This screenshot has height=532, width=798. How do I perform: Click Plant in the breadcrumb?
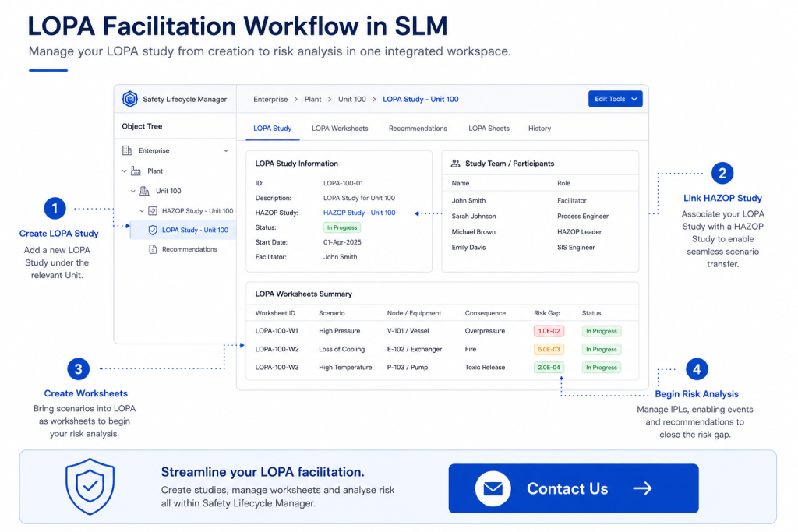(312, 99)
